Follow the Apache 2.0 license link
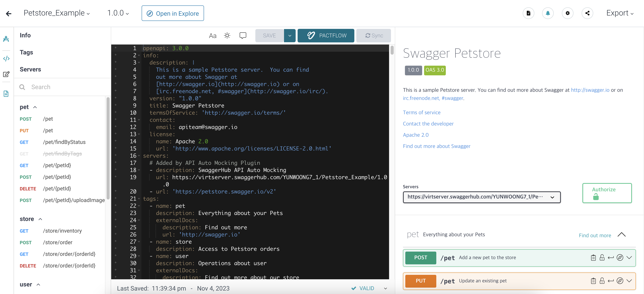The height and width of the screenshot is (294, 644). pyautogui.click(x=416, y=135)
